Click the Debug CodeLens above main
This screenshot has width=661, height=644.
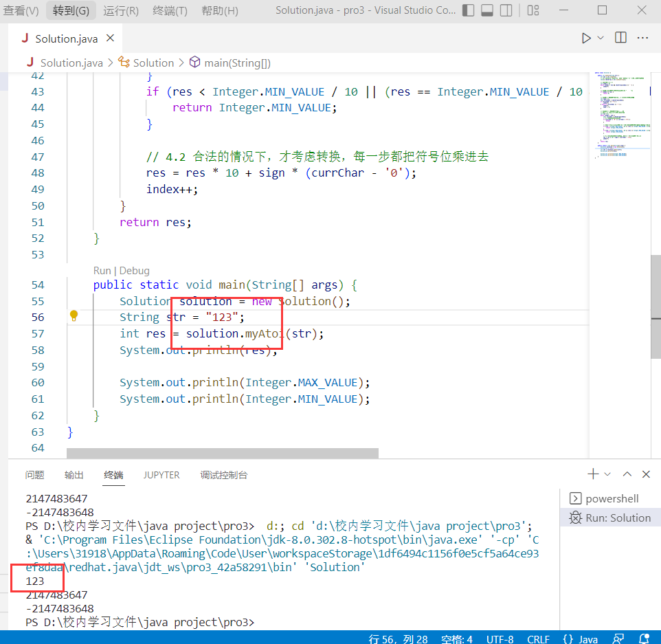135,271
